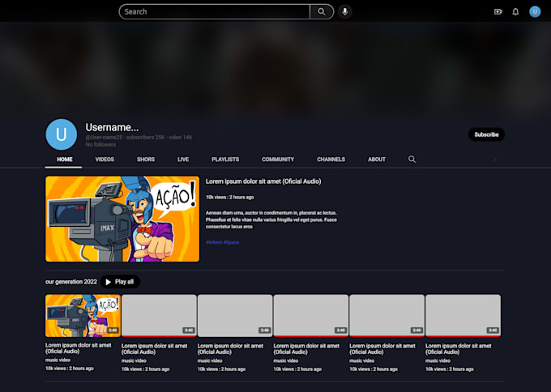Click the Username... channel name
This screenshot has width=551, height=392.
coord(112,127)
